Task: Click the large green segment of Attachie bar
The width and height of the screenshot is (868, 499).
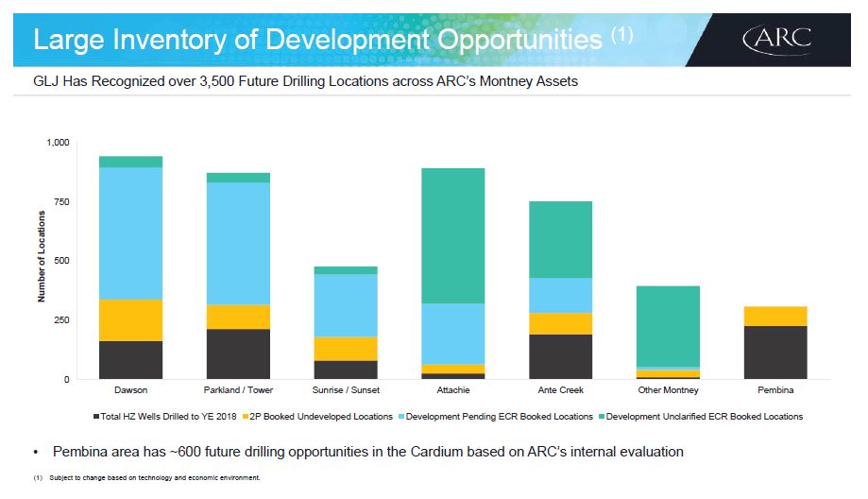Action: [x=452, y=236]
